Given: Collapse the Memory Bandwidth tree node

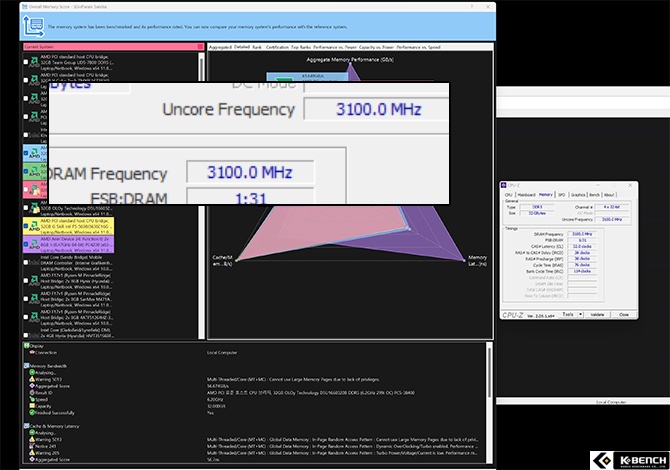Looking at the screenshot, I should tap(25, 366).
